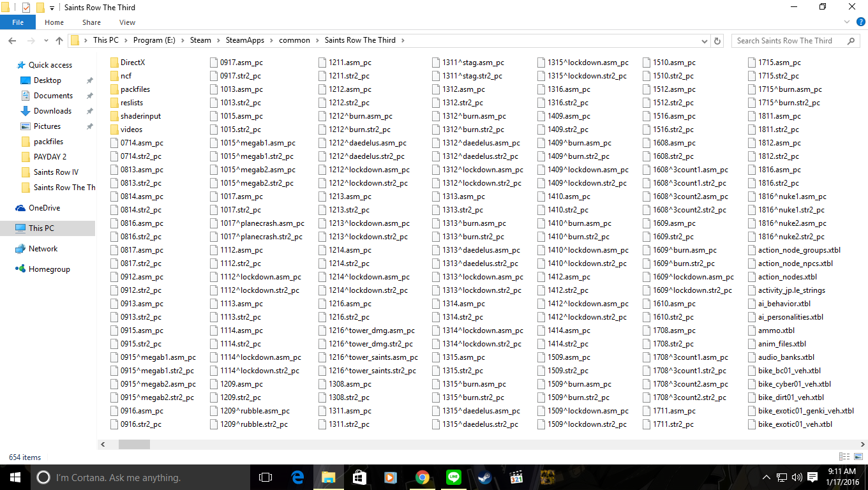Switch to the View ribbon tab
This screenshot has height=490, width=868.
click(127, 22)
